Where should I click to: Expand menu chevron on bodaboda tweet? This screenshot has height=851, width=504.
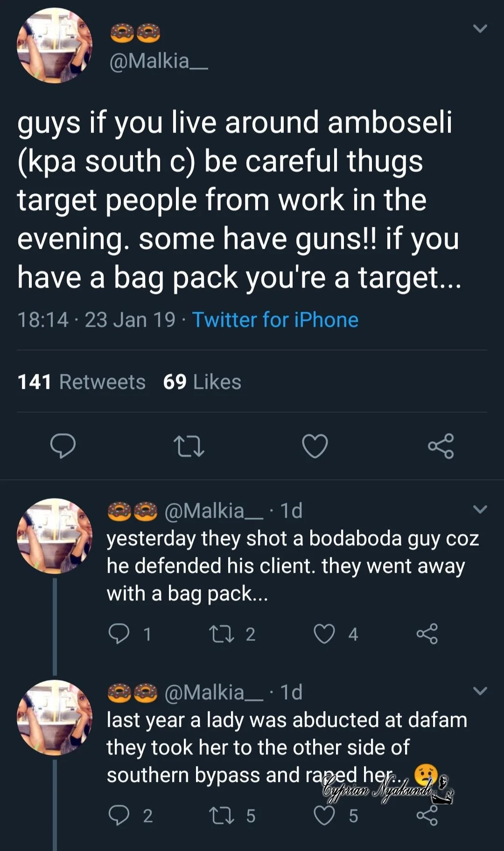(480, 509)
